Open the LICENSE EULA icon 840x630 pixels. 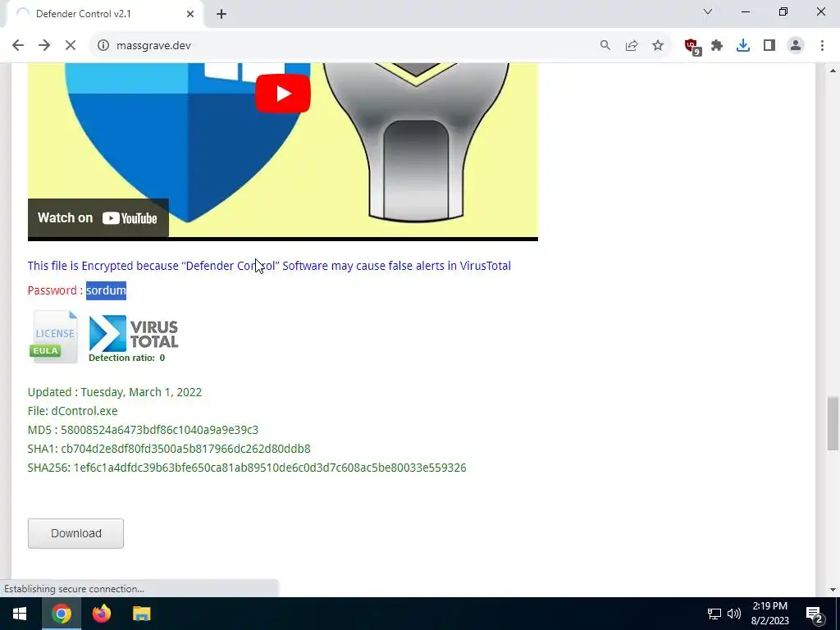click(53, 337)
